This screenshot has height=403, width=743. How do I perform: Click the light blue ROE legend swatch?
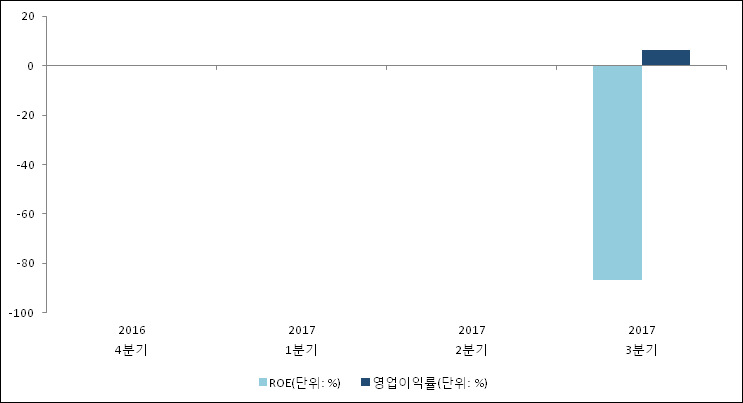coord(264,382)
